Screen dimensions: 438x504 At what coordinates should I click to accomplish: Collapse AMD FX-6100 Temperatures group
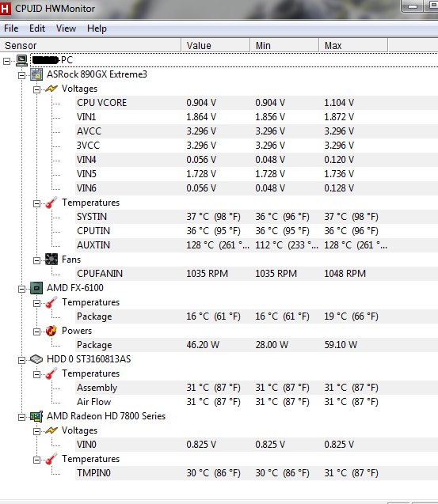coord(36,303)
